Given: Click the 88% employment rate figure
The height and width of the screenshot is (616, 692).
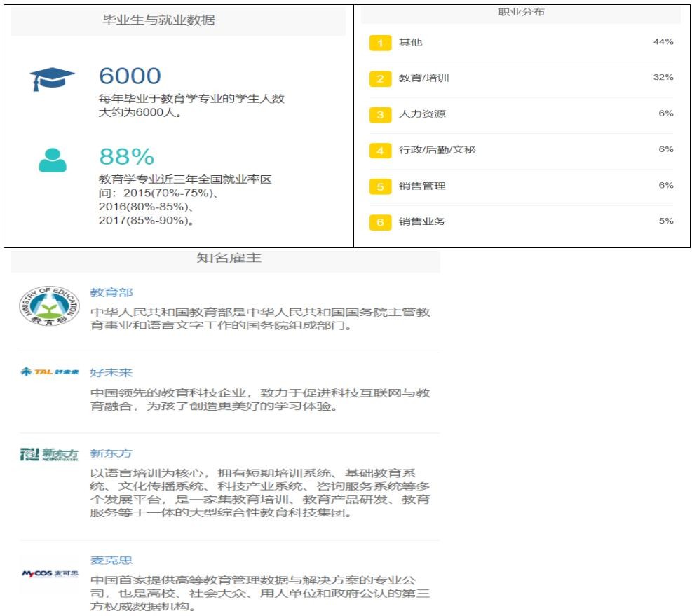Looking at the screenshot, I should click(126, 156).
